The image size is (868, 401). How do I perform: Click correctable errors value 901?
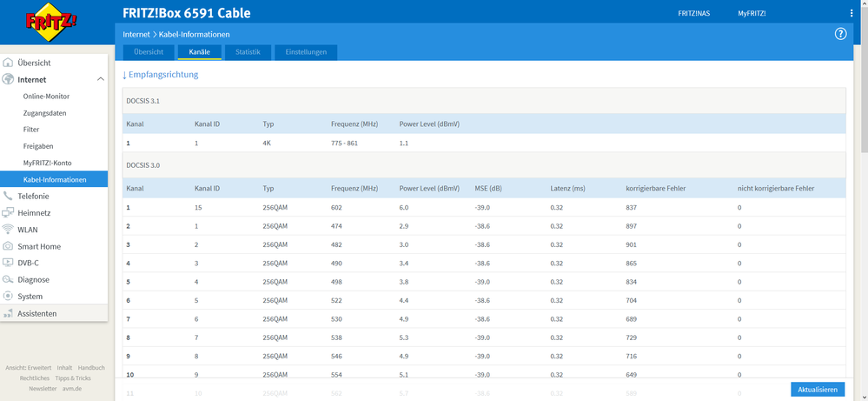(x=632, y=244)
